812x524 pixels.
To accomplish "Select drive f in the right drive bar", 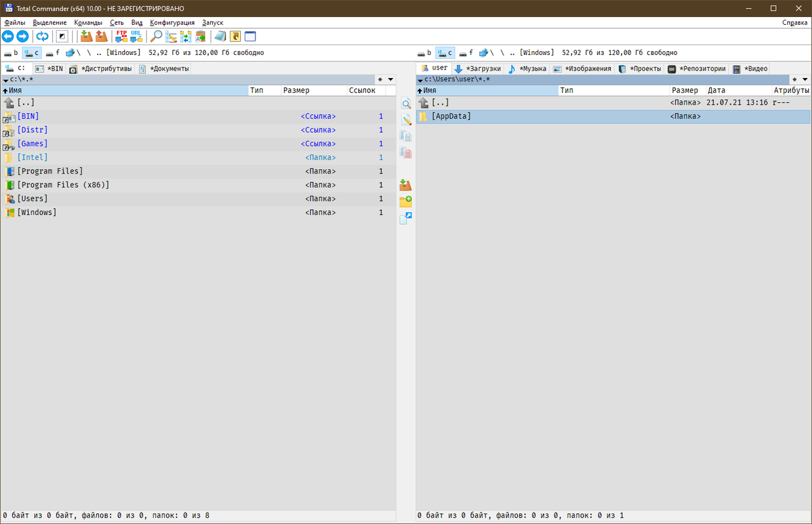I will pos(467,53).
